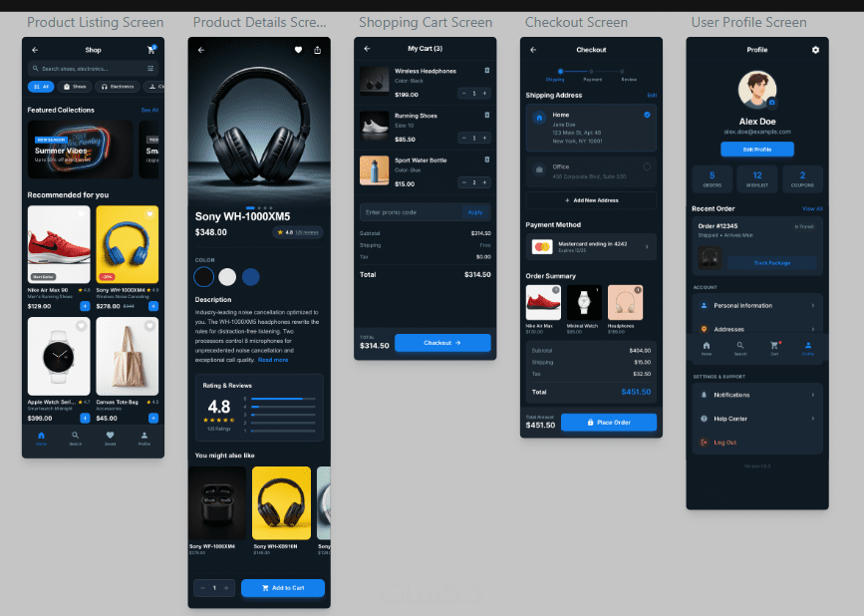Open Help Center row
Screen dimensions: 864x616
[x=757, y=419]
